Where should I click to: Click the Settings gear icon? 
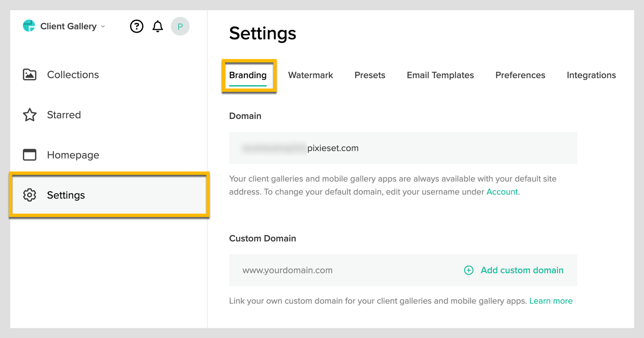30,195
